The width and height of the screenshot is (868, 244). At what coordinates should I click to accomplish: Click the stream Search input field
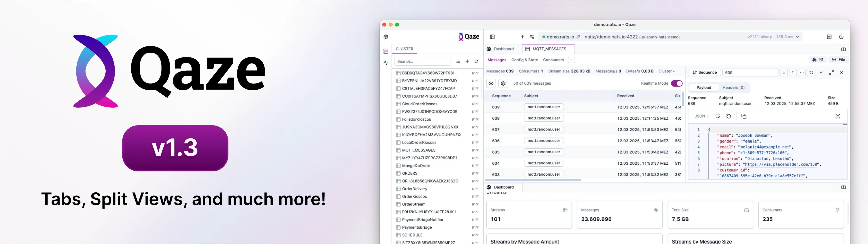pyautogui.click(x=422, y=61)
